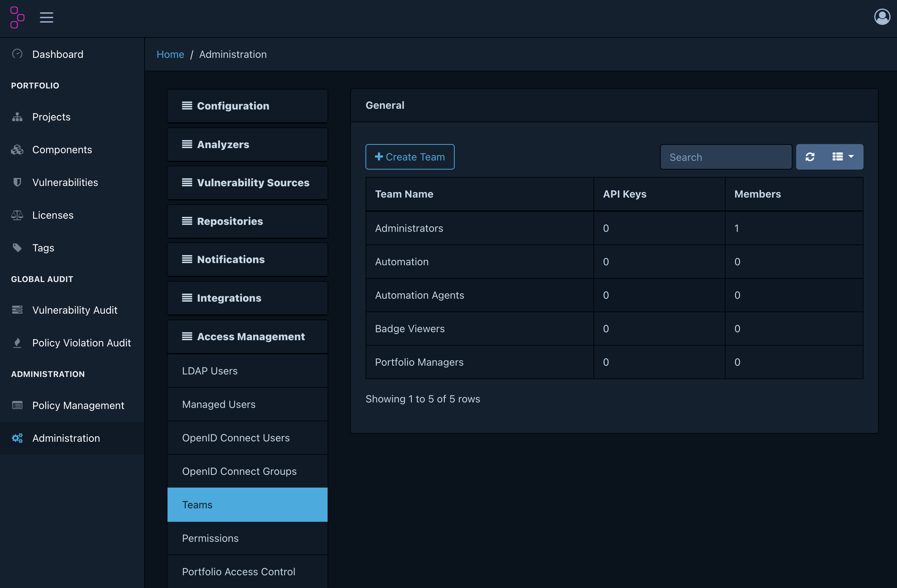Viewport: 897px width, 588px height.
Task: Select Managed Users menu item
Action: click(218, 404)
